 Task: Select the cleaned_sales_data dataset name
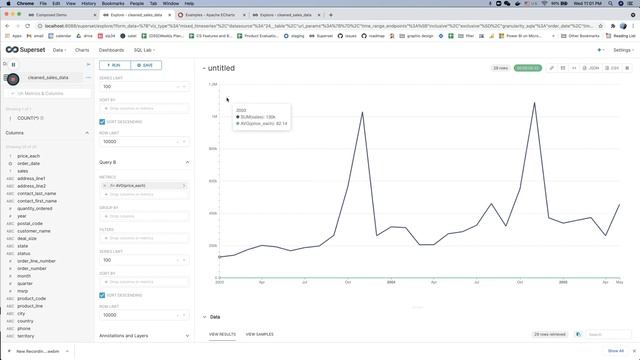click(48, 78)
